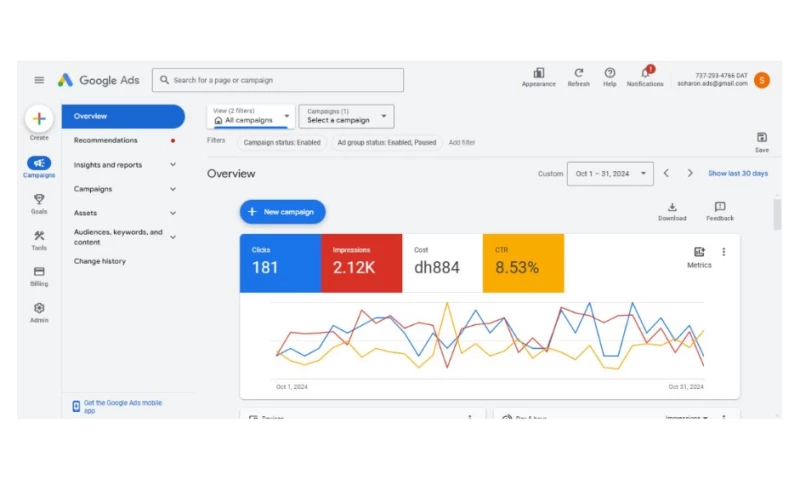800x480 pixels.
Task: Toggle the Impressions metric card
Action: coord(361,263)
